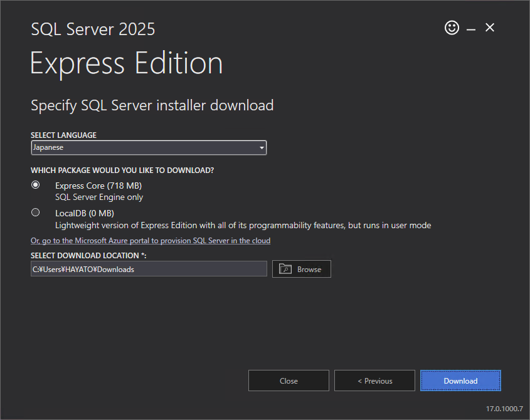This screenshot has width=530, height=420.
Task: Start the download with Download button
Action: click(x=460, y=381)
